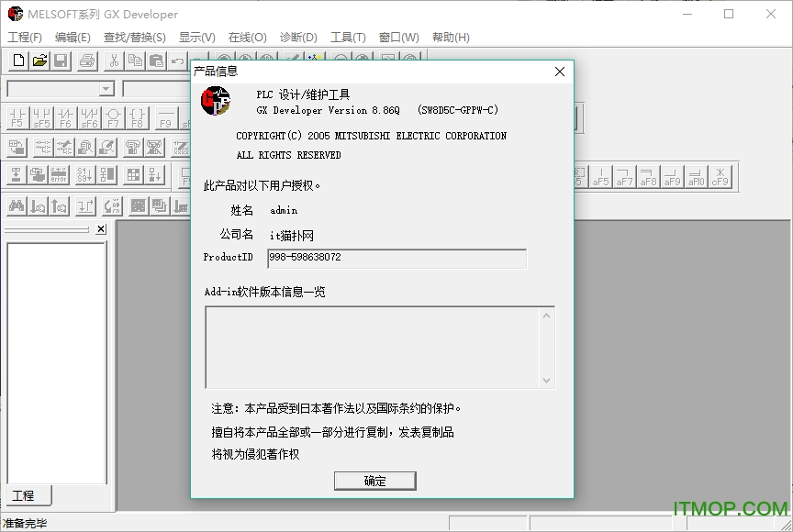Viewport: 793px width, 532px height.
Task: Open the 在线(O) menu
Action: click(247, 38)
